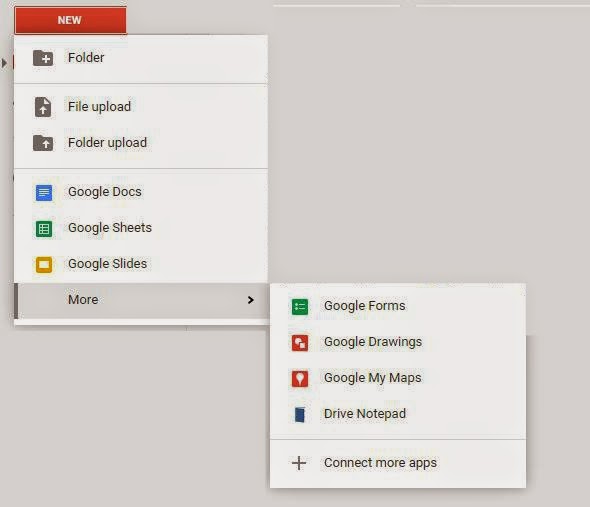Click the new Folder plus icon
The width and height of the screenshot is (590, 507).
point(43,58)
